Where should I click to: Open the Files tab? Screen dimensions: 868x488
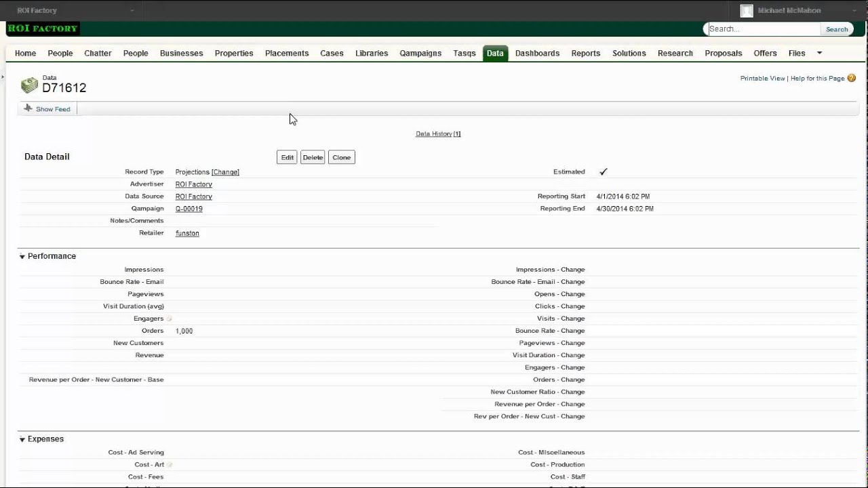[797, 54]
